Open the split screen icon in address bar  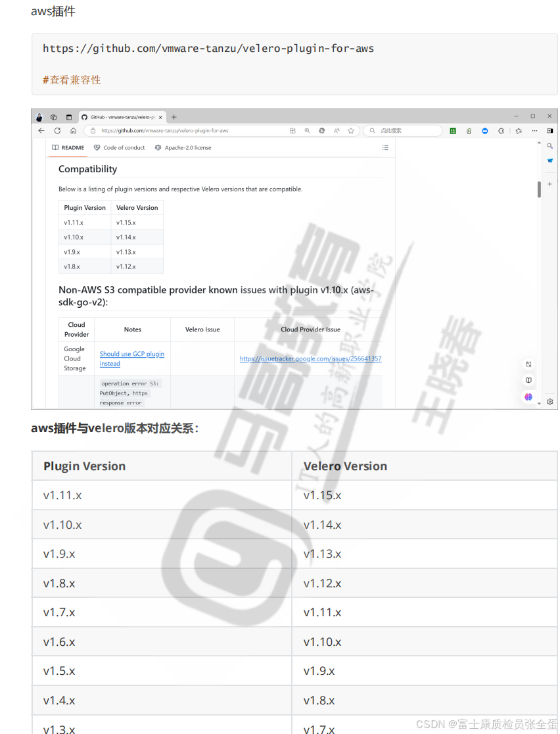point(292,131)
